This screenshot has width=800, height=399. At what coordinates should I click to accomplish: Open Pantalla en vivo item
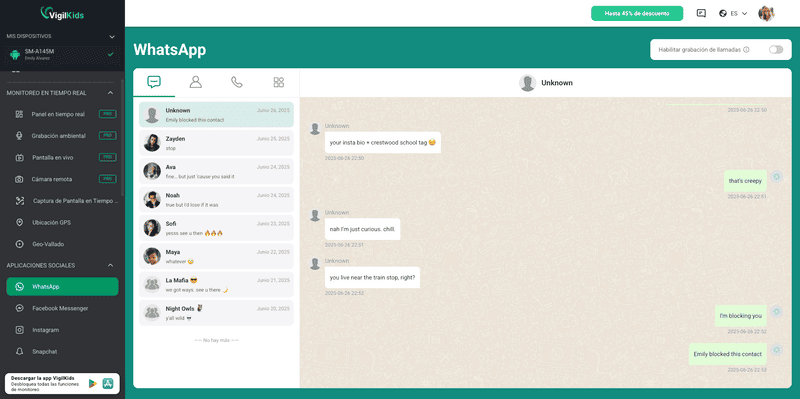click(62, 158)
